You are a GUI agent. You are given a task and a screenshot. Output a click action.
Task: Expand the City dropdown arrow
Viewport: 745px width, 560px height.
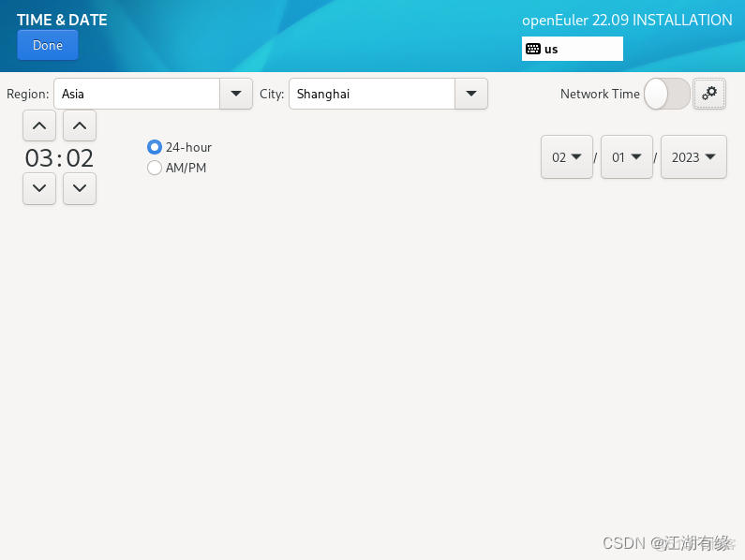(x=470, y=94)
